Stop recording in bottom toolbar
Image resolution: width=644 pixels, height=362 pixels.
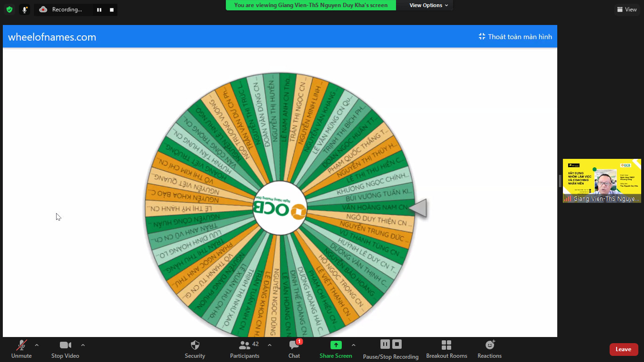tap(397, 345)
